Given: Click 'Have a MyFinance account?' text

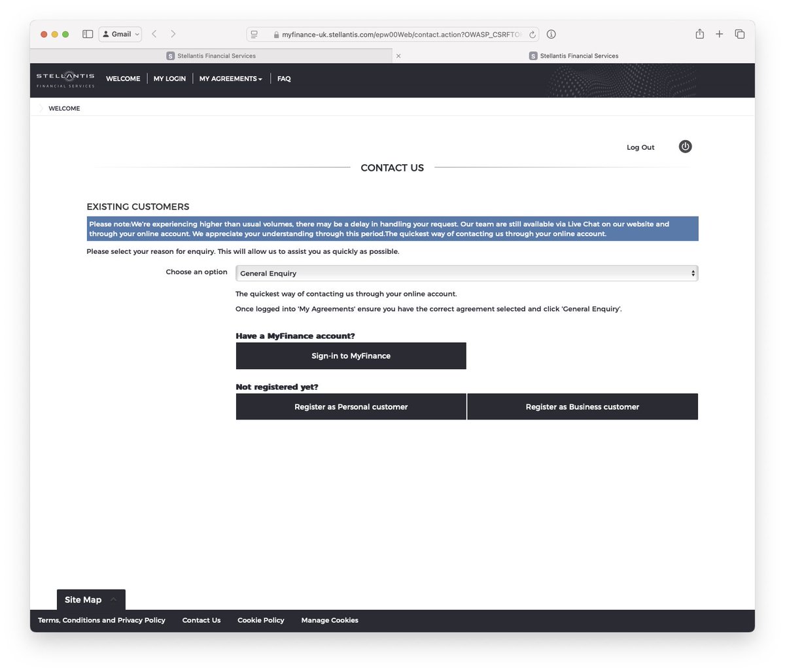Looking at the screenshot, I should (x=295, y=336).
